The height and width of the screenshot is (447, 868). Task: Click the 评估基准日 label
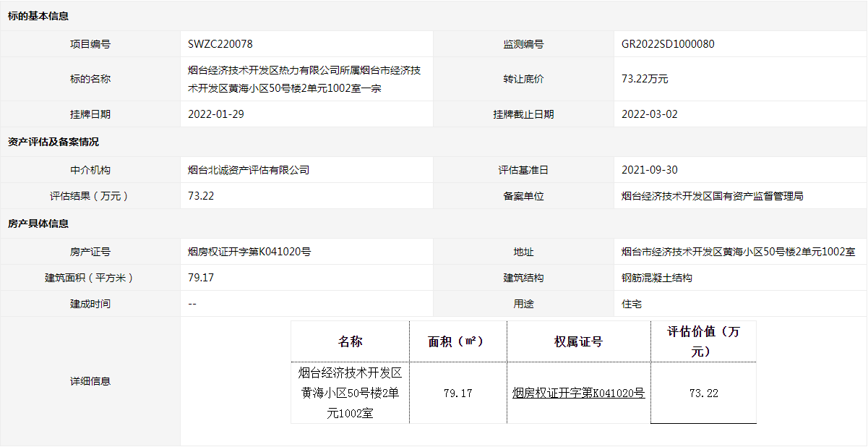coord(523,170)
